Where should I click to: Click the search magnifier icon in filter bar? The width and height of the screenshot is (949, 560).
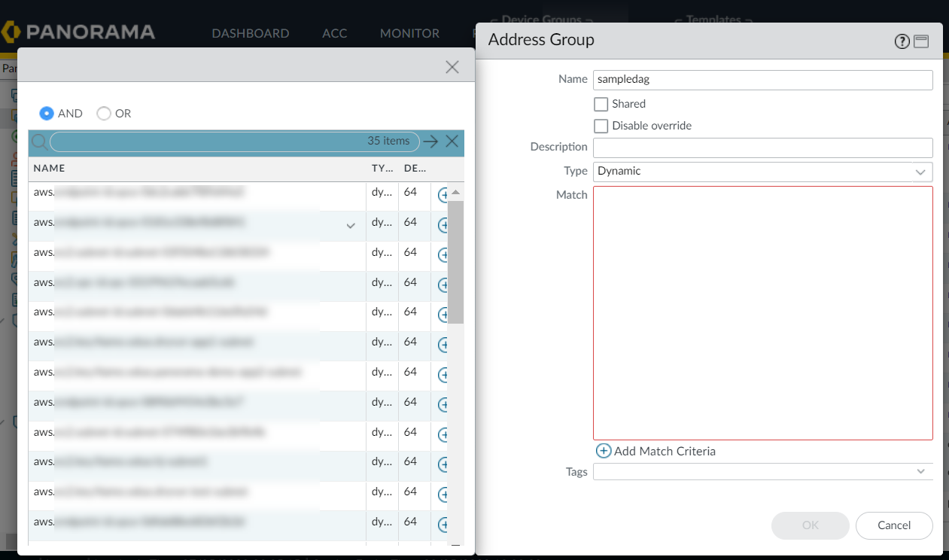(x=39, y=142)
